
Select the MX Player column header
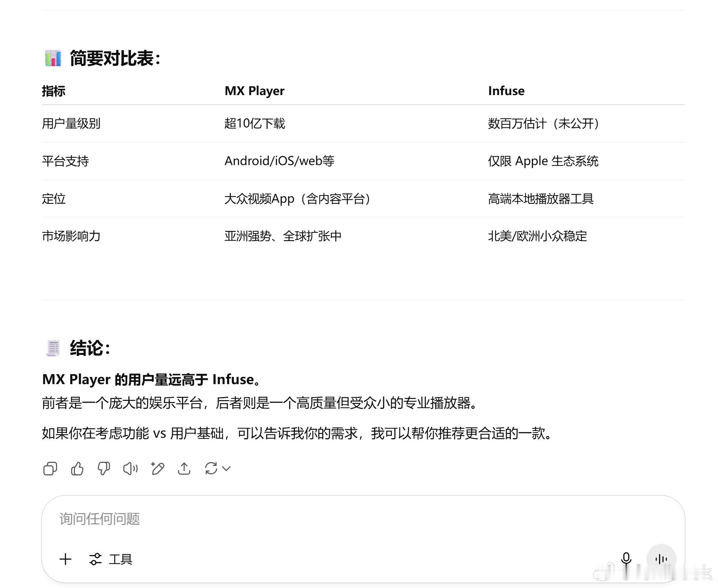[255, 91]
